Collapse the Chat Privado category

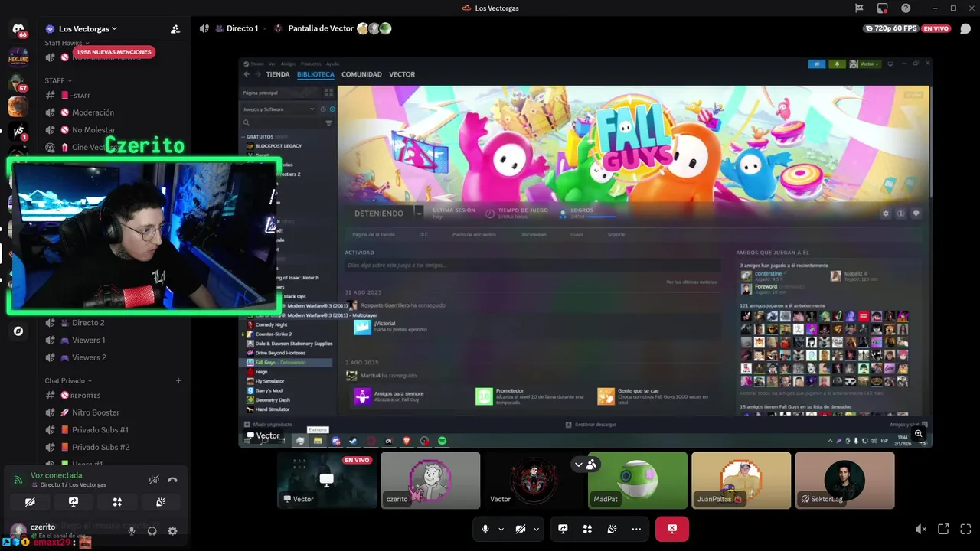coord(68,380)
